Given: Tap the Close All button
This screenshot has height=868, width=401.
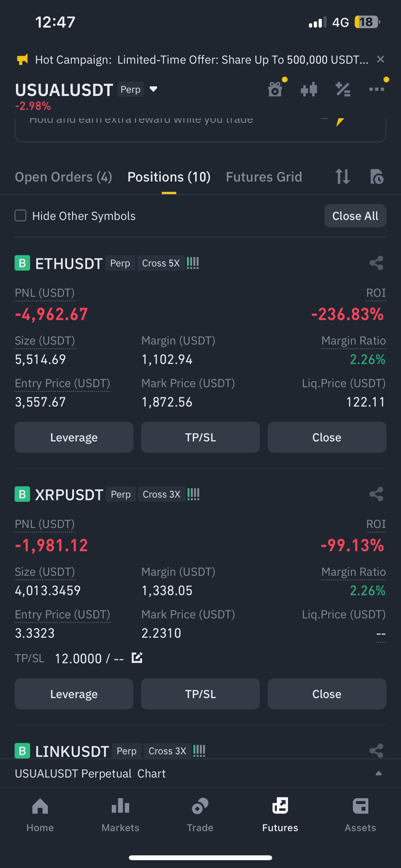Looking at the screenshot, I should [x=355, y=216].
